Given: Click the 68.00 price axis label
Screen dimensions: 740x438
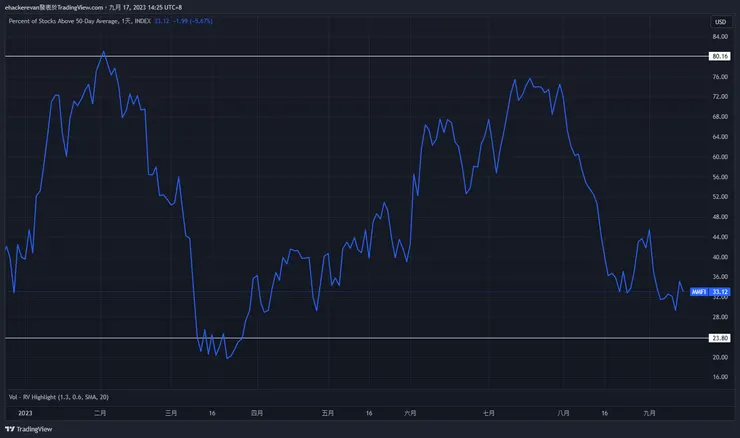Looking at the screenshot, I should pyautogui.click(x=720, y=117).
